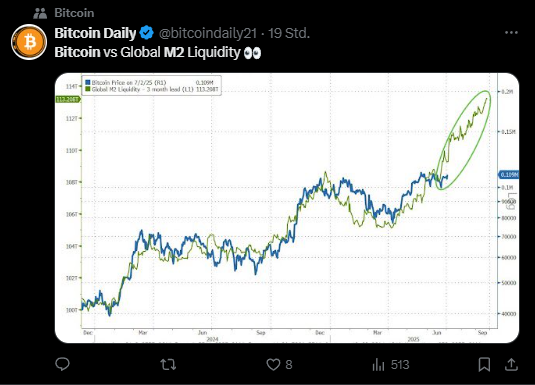The image size is (535, 385).
Task: Click the green Global M2 legend swatch
Action: pyautogui.click(x=88, y=89)
